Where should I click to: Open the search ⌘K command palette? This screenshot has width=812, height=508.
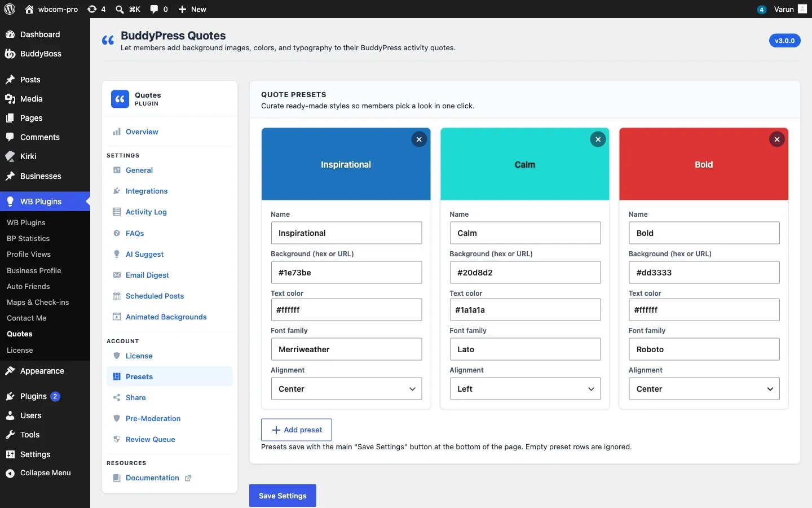coord(128,9)
